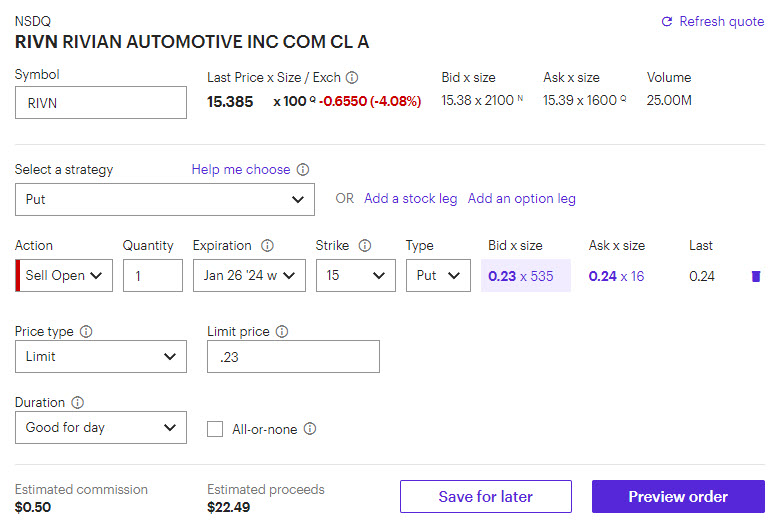Click the Add a stock leg link
Viewport: 770px width, 532px height.
point(410,199)
